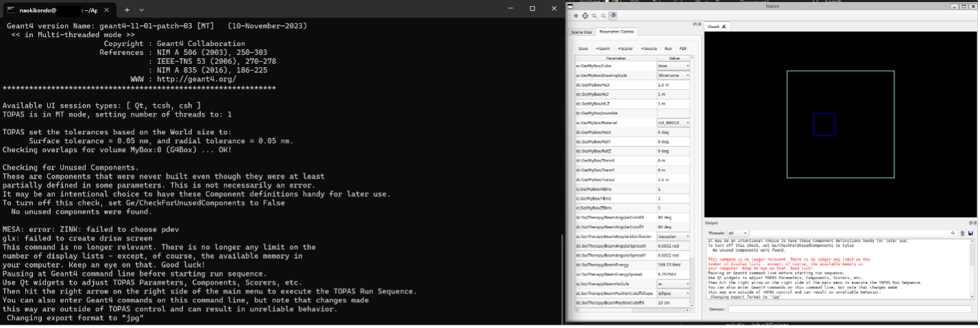The width and height of the screenshot is (980, 328).
Task: Select the move/pan tool in topas toolbar
Action: 576,15
